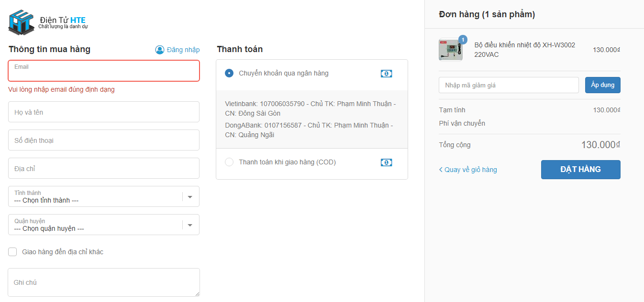Open the Tỉnh thành dropdown

[x=96, y=196]
